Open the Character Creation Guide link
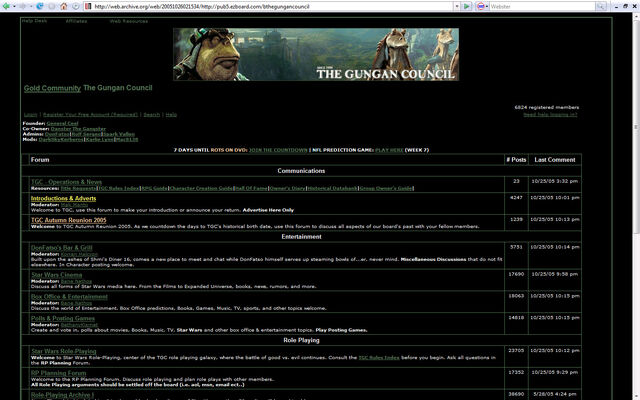This screenshot has width=640, height=400. 201,188
